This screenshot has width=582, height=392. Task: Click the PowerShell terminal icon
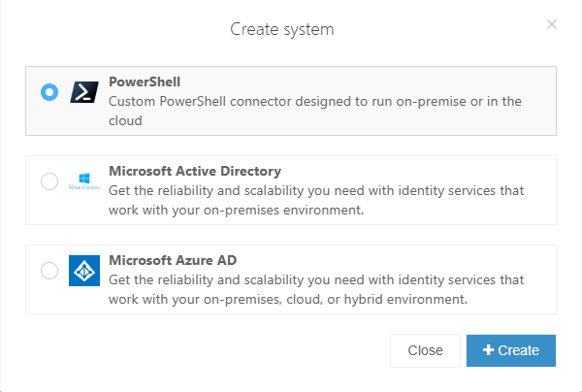[x=84, y=92]
